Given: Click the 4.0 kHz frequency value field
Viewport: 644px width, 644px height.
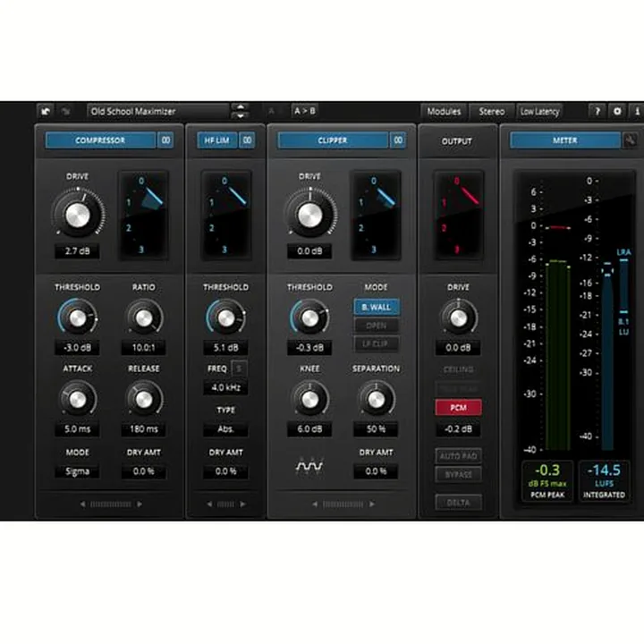Looking at the screenshot, I should [x=225, y=387].
